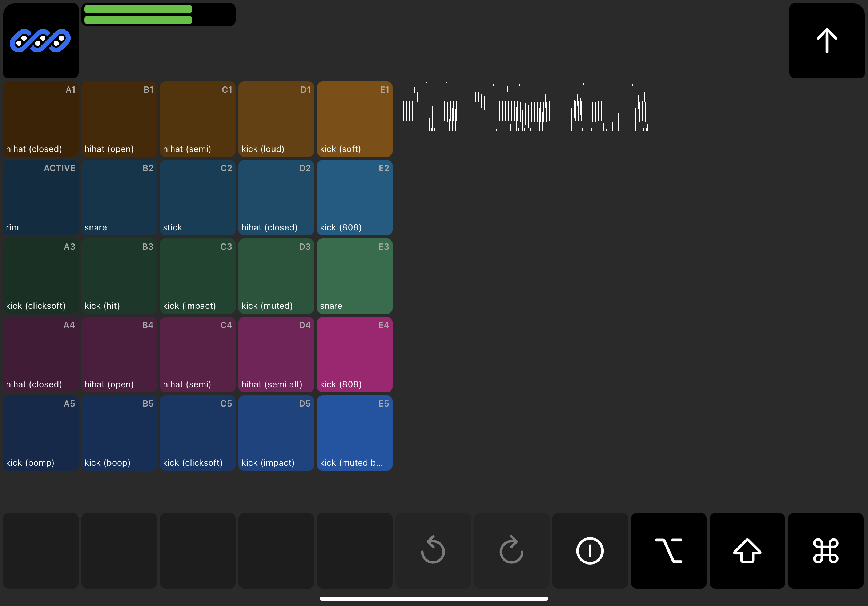The image size is (868, 606).
Task: Activate the kick (808) pad E2
Action: point(355,198)
